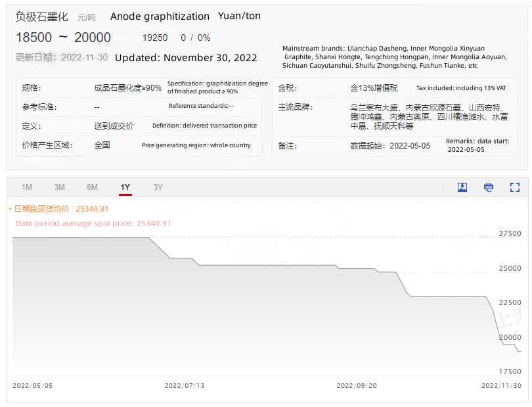Switch chart range to 3M

tap(60, 187)
